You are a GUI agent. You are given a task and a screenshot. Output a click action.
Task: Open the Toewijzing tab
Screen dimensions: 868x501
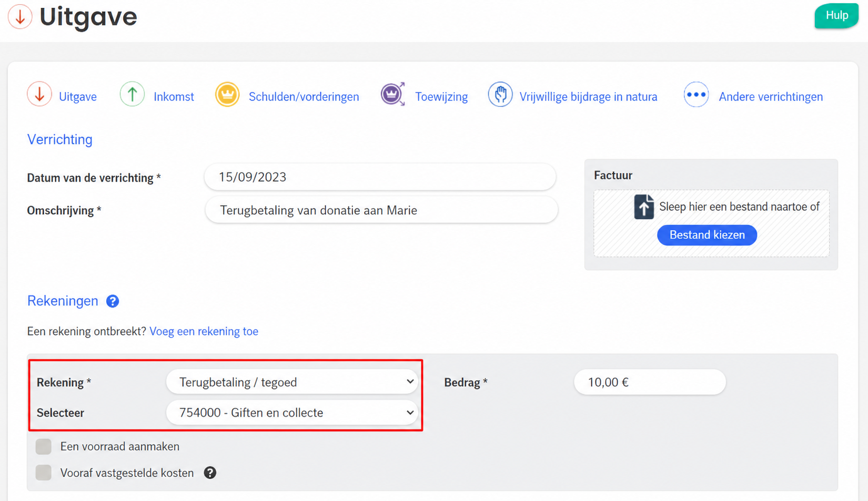(441, 97)
